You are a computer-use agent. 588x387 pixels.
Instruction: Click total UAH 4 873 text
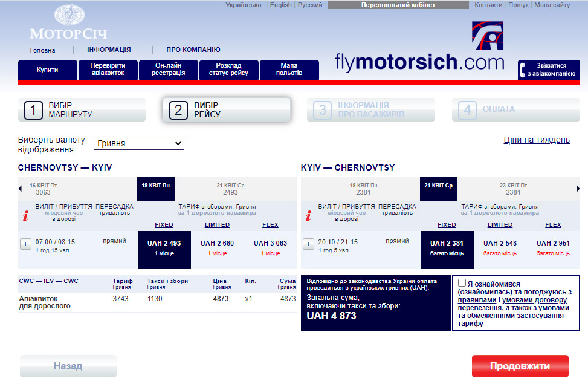[332, 316]
